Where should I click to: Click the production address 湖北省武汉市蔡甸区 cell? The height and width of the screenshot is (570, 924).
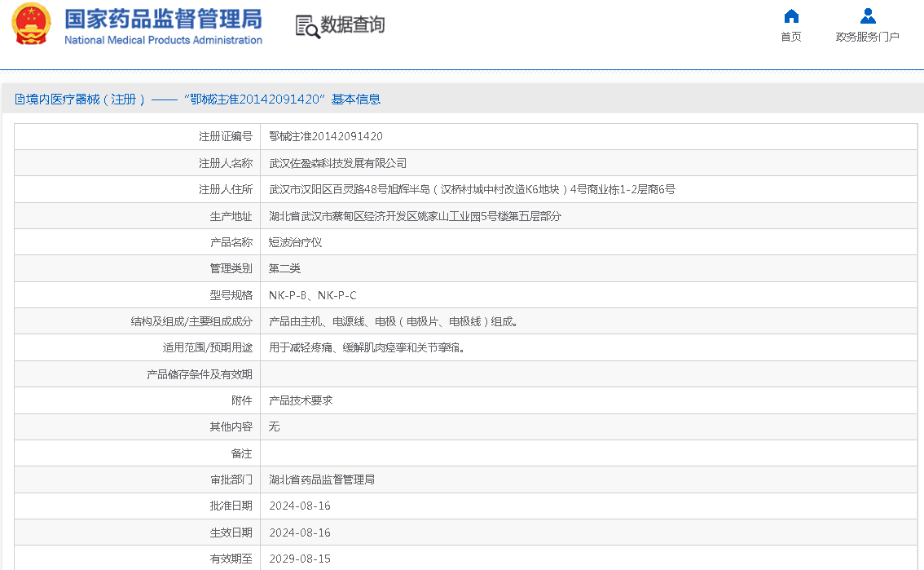(x=415, y=216)
